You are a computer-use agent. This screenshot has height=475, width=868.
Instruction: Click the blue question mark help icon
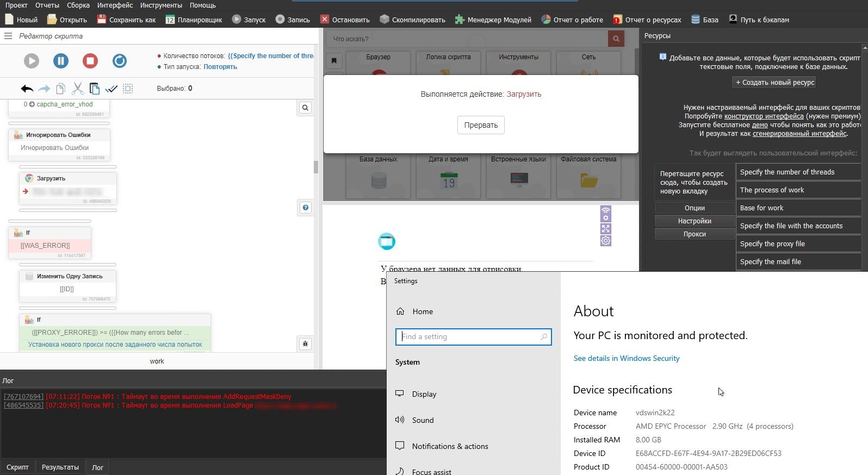[306, 208]
